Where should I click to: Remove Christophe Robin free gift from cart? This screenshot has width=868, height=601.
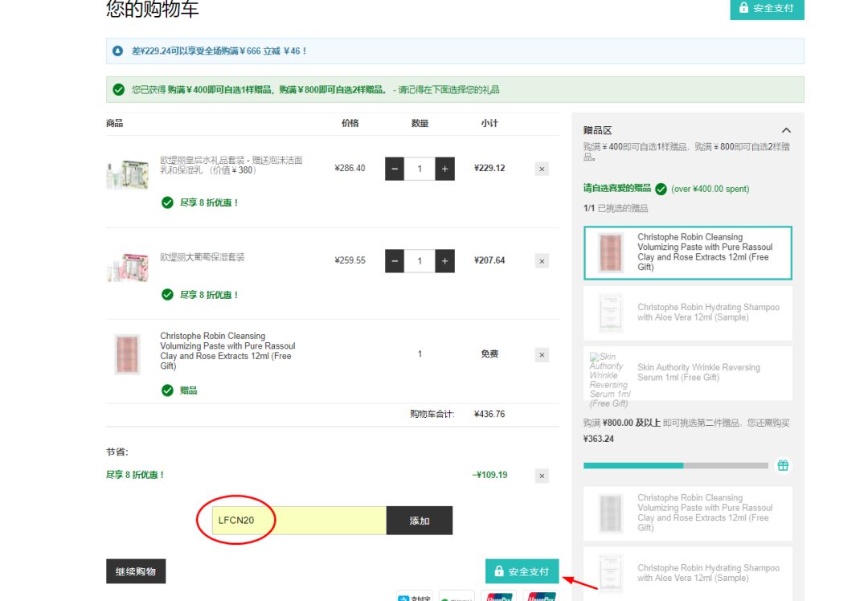pos(542,354)
